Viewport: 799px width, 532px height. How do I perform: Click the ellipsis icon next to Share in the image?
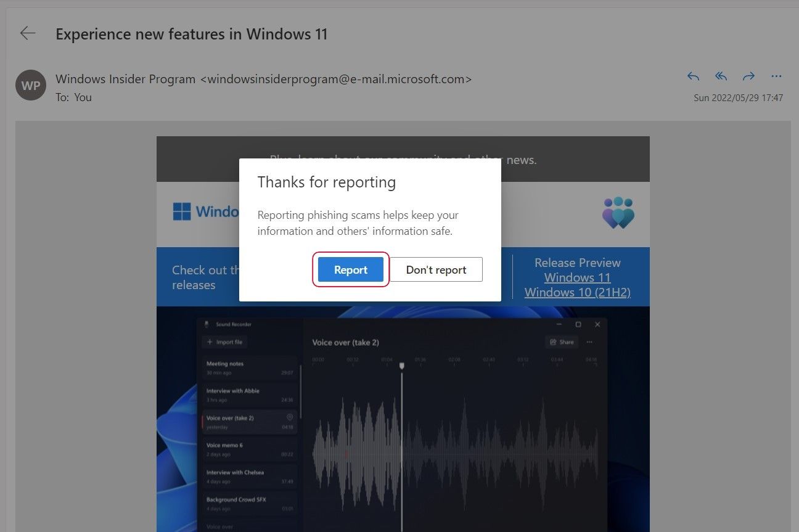coord(589,342)
